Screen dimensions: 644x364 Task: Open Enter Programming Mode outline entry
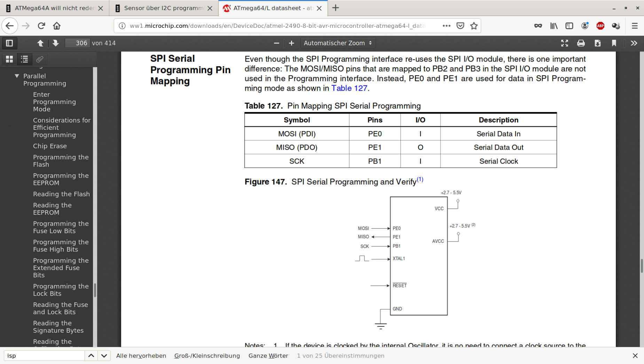click(54, 102)
